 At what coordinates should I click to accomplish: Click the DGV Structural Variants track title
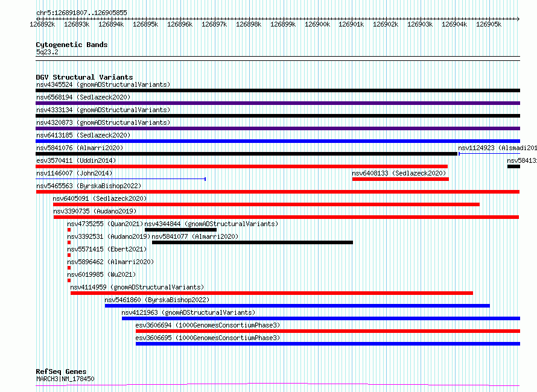point(84,77)
